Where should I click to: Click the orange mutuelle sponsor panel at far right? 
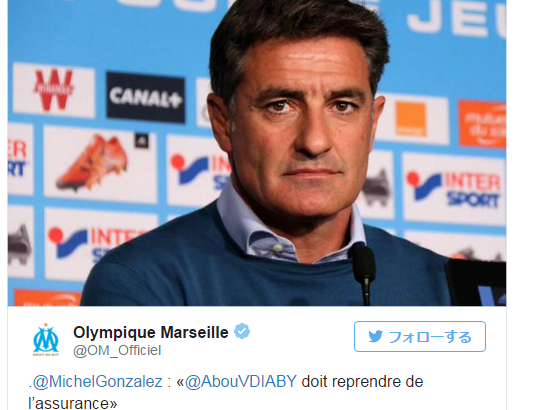click(482, 124)
